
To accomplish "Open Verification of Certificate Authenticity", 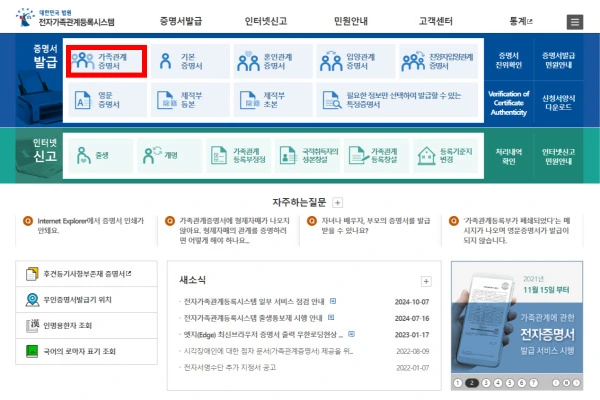I will [x=509, y=103].
